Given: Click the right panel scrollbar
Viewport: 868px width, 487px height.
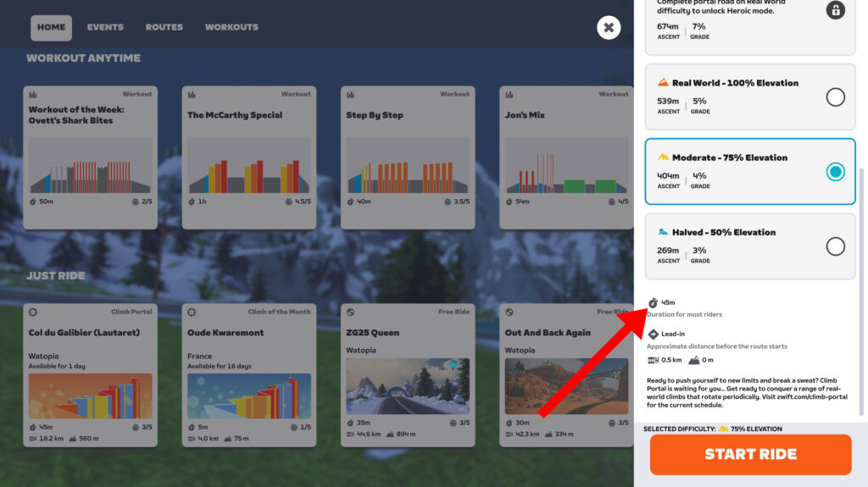Looking at the screenshot, I should pos(861,291).
